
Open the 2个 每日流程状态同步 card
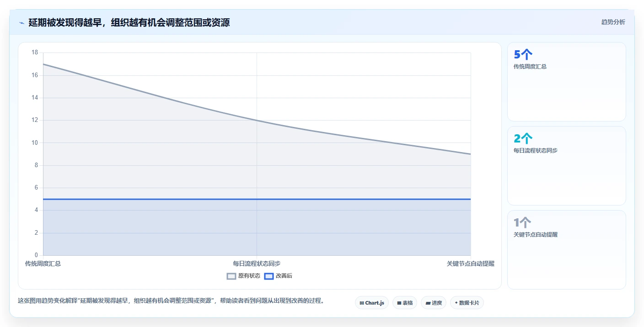567,166
